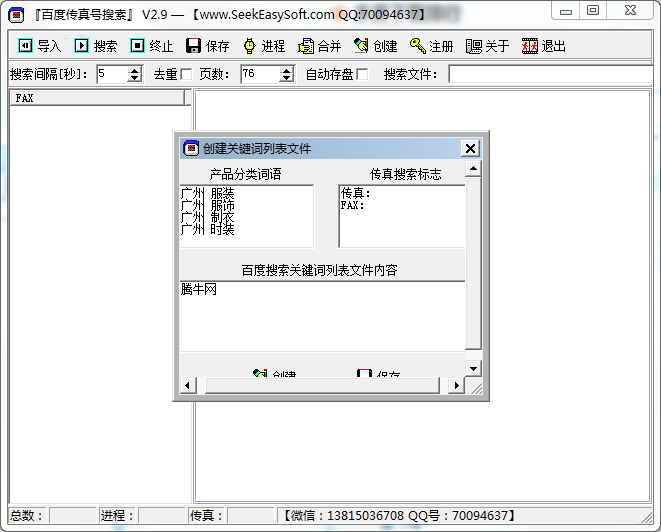Click the dialog title bar icon of 创建关键词列表文件
This screenshot has height=532, width=661.
coord(191,148)
